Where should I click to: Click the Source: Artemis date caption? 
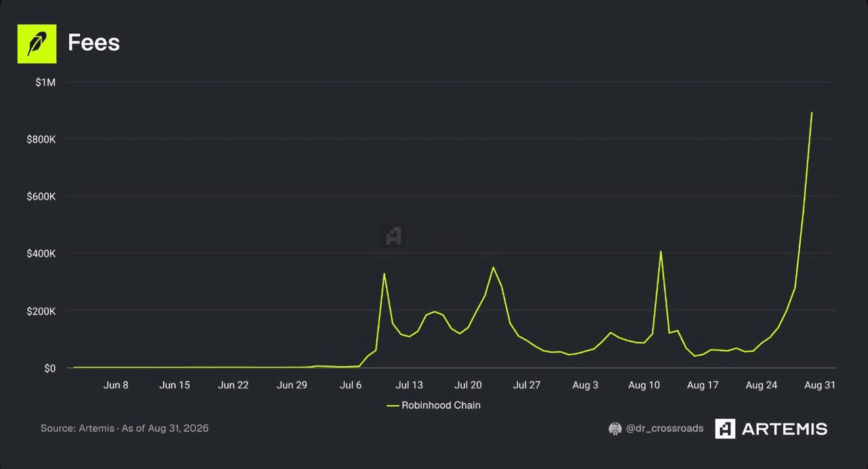coord(125,428)
